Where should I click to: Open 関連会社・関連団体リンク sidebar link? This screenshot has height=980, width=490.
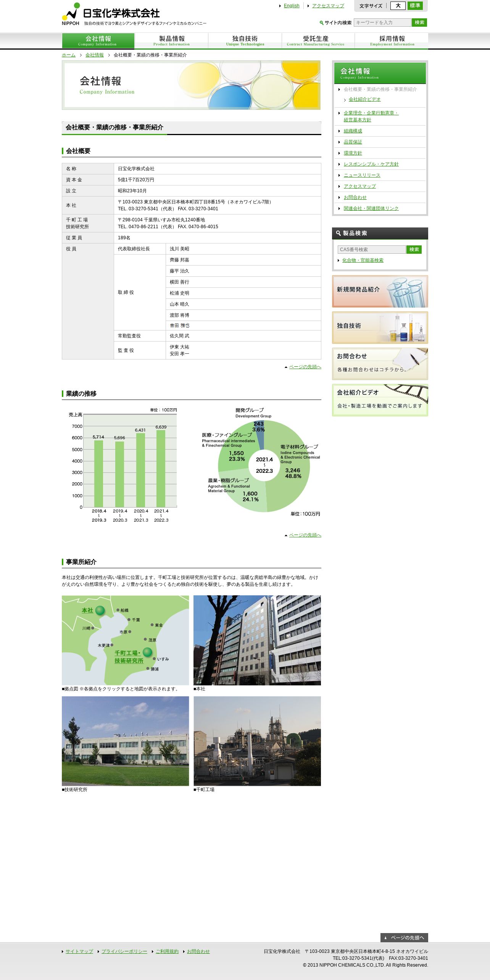coord(371,208)
